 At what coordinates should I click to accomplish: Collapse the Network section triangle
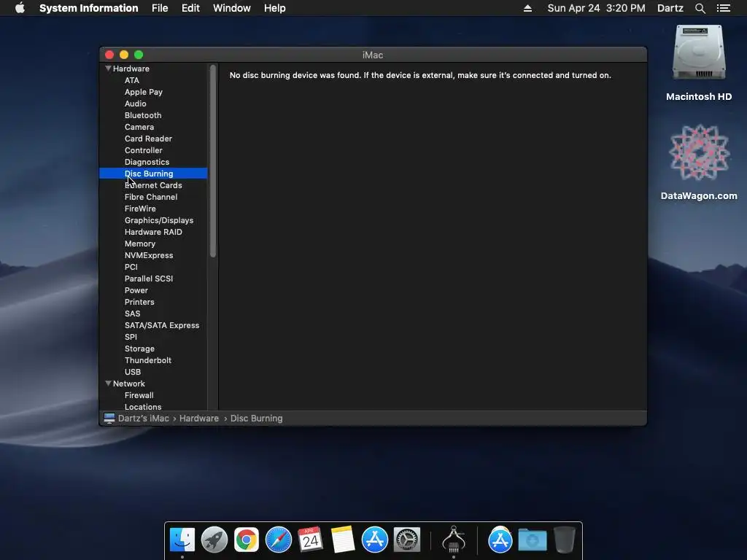[108, 384]
